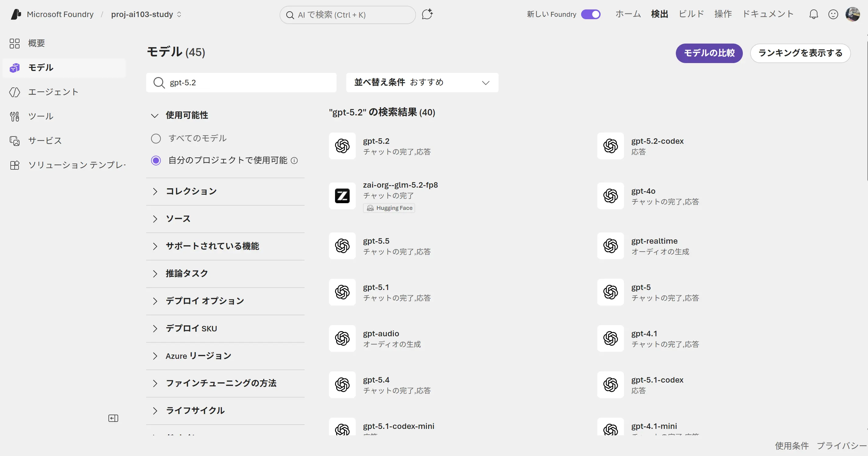Click the モデル cube icon in sidebar

15,67
